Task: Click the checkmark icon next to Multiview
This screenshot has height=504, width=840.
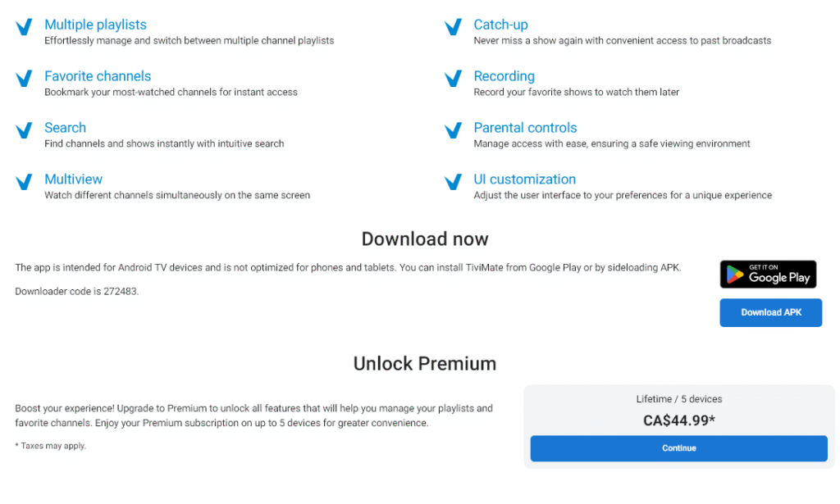Action: (24, 182)
